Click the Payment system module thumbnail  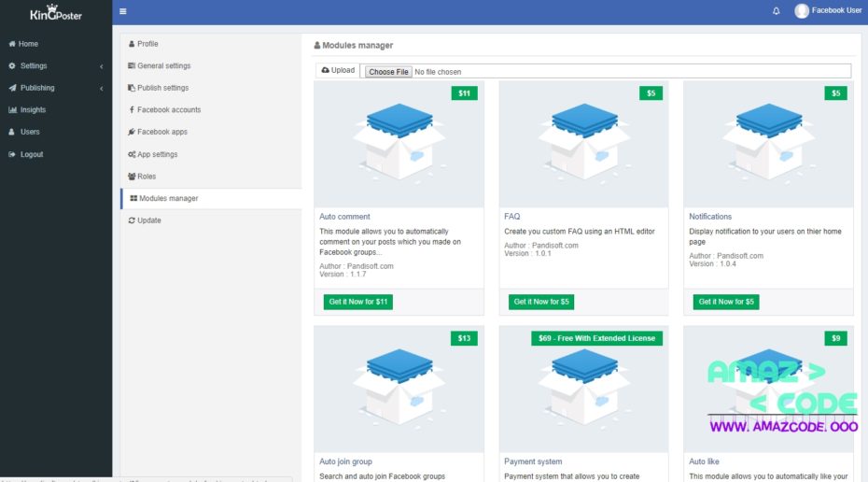point(584,389)
